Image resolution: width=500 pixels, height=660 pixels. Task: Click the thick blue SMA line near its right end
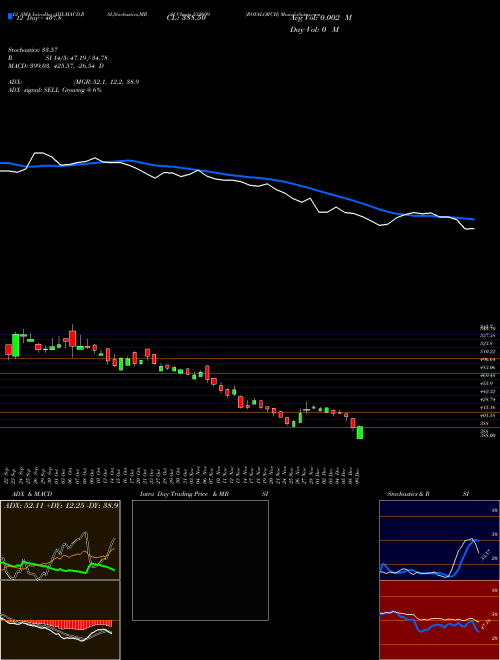(465, 218)
